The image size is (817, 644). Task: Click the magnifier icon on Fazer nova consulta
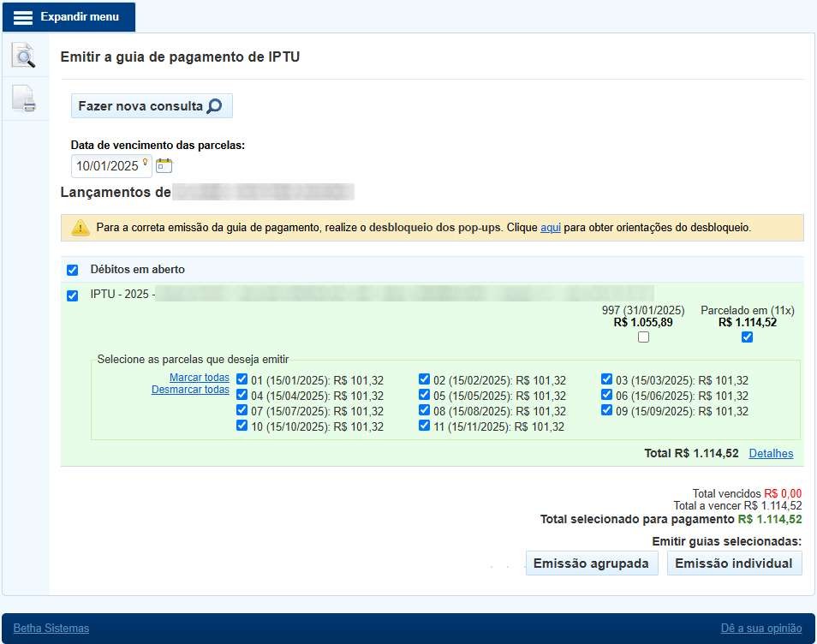214,106
